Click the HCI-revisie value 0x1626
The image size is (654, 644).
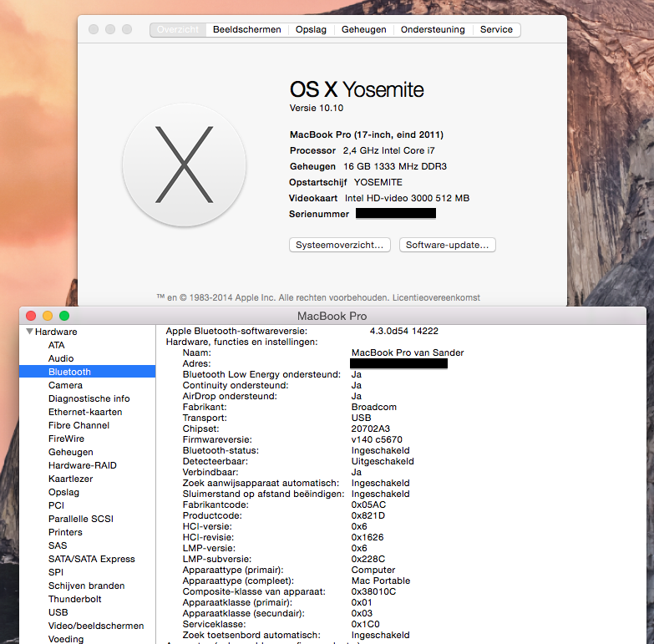click(367, 537)
